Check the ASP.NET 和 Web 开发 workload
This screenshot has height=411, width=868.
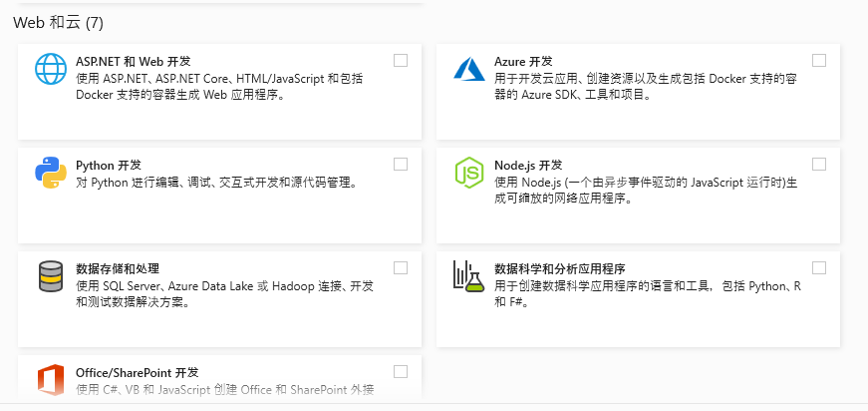401,61
